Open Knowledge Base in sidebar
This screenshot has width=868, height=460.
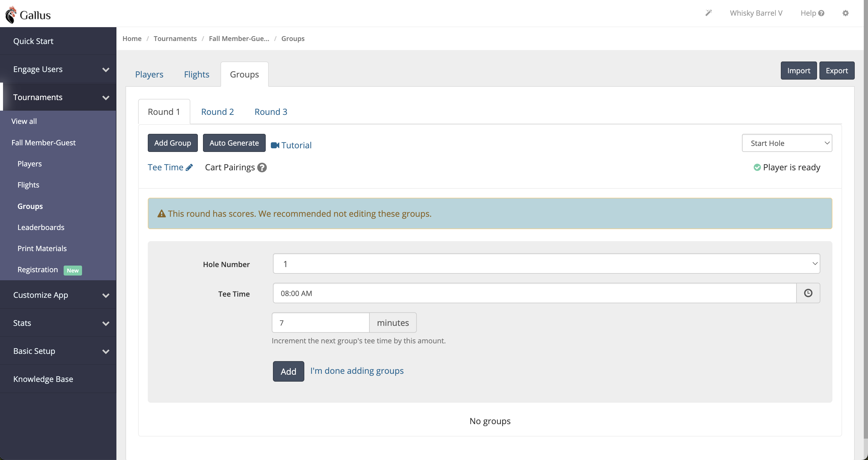click(58, 379)
